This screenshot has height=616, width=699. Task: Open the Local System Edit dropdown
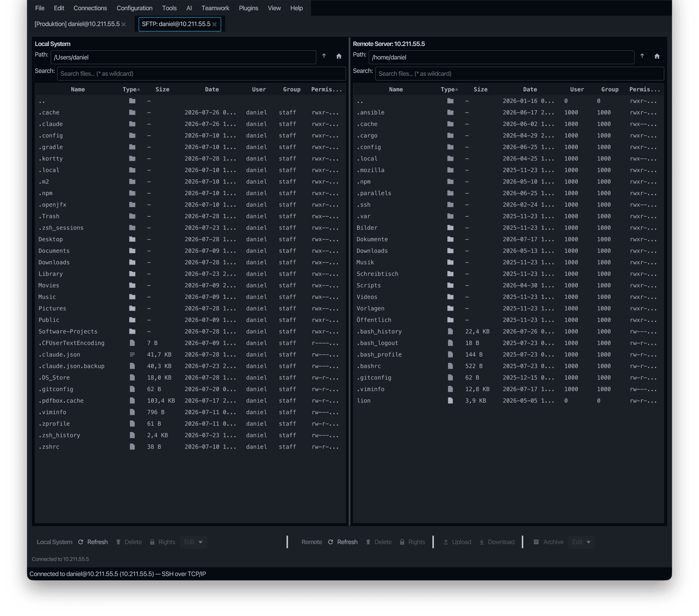tap(193, 542)
